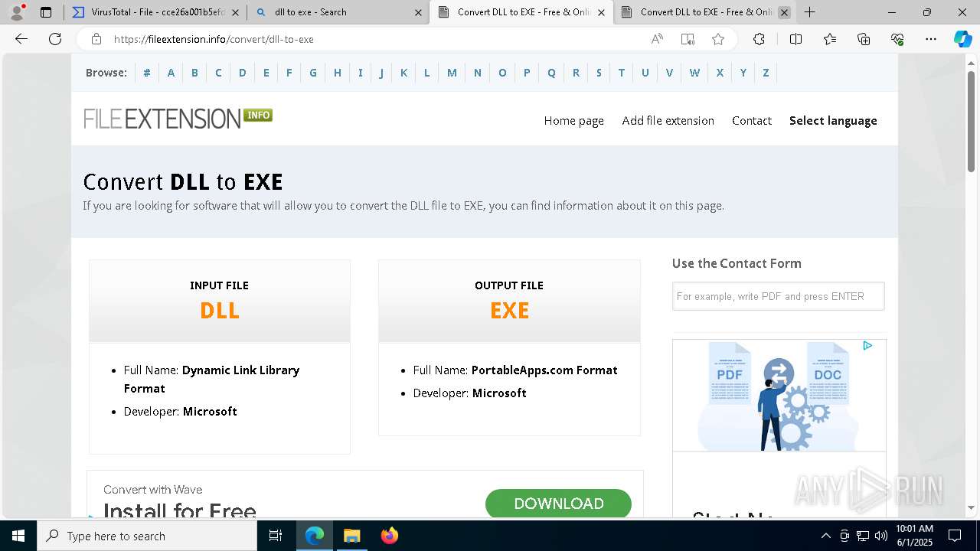Click the ad choices icon on advertisement
This screenshot has width=980, height=551.
click(867, 346)
